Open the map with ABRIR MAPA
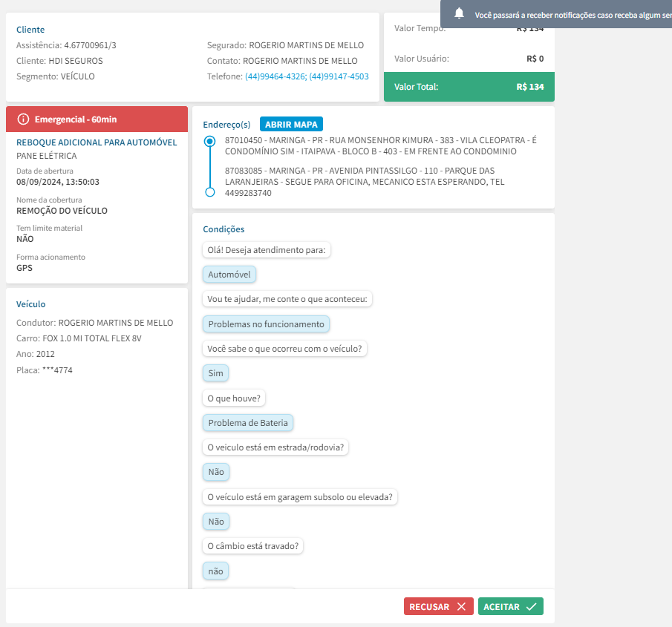Image resolution: width=672 pixels, height=627 pixels. [292, 125]
